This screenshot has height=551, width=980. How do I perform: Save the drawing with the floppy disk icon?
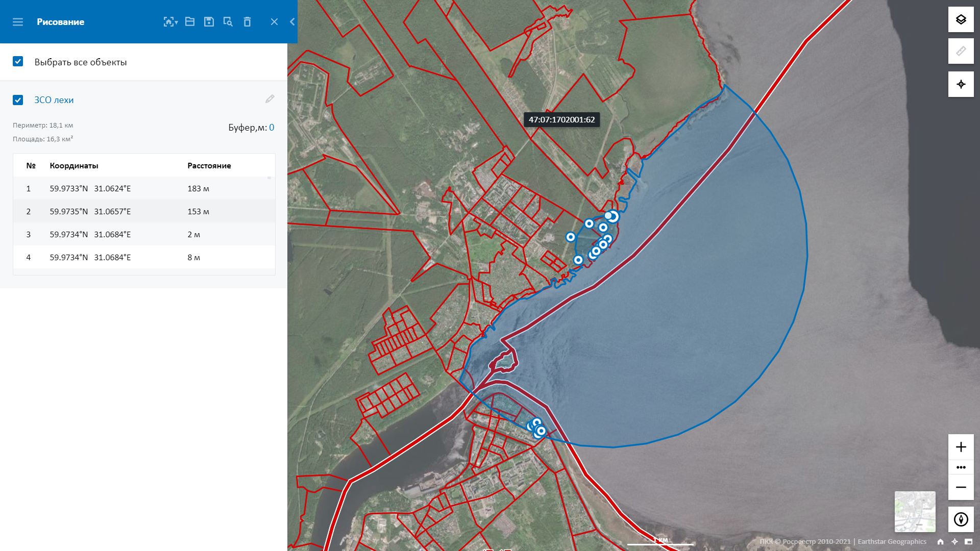click(209, 22)
